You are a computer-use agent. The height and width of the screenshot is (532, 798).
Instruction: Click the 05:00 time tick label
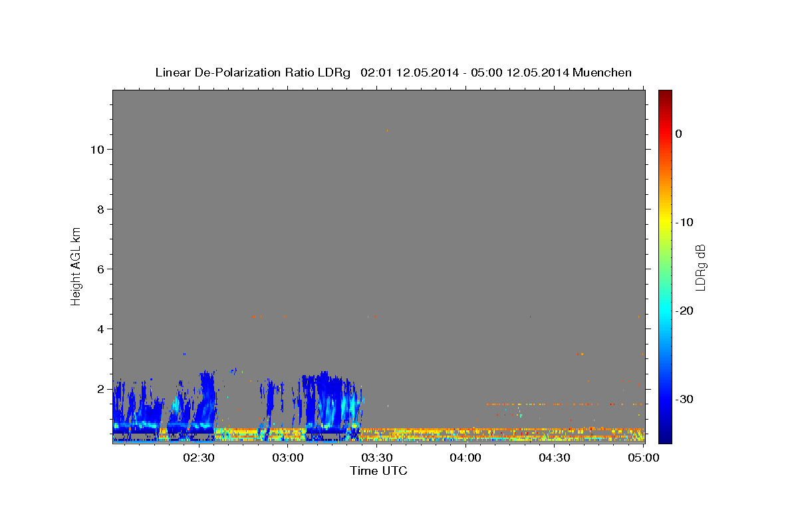pyautogui.click(x=643, y=458)
